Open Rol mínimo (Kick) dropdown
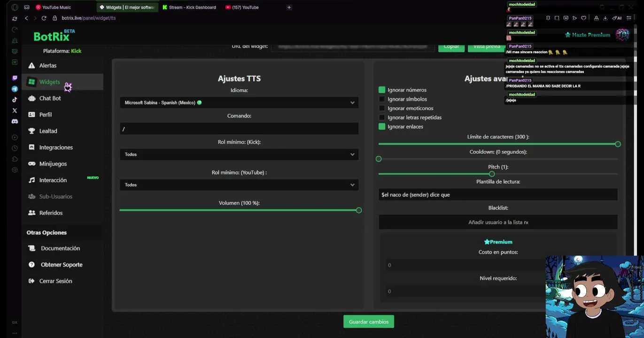This screenshot has width=644, height=338. (239, 154)
